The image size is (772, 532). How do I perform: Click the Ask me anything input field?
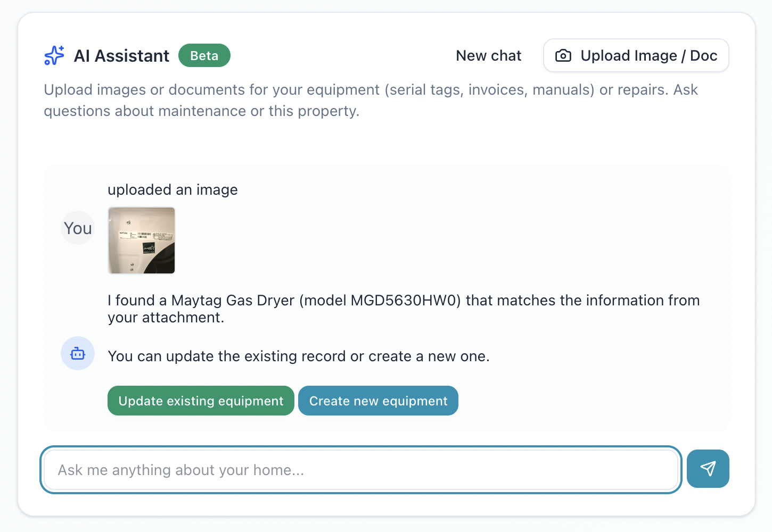[x=361, y=470]
